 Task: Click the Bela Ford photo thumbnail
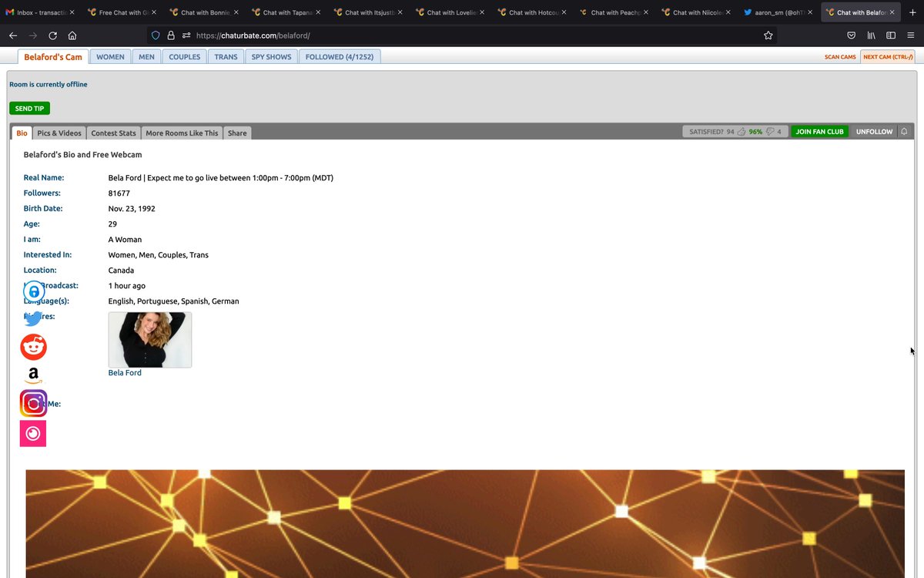[x=150, y=340]
